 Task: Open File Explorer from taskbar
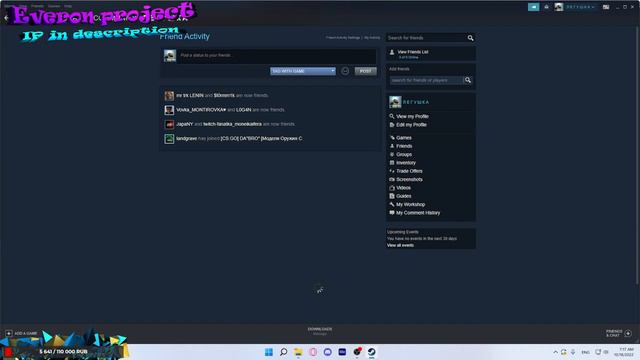click(298, 352)
